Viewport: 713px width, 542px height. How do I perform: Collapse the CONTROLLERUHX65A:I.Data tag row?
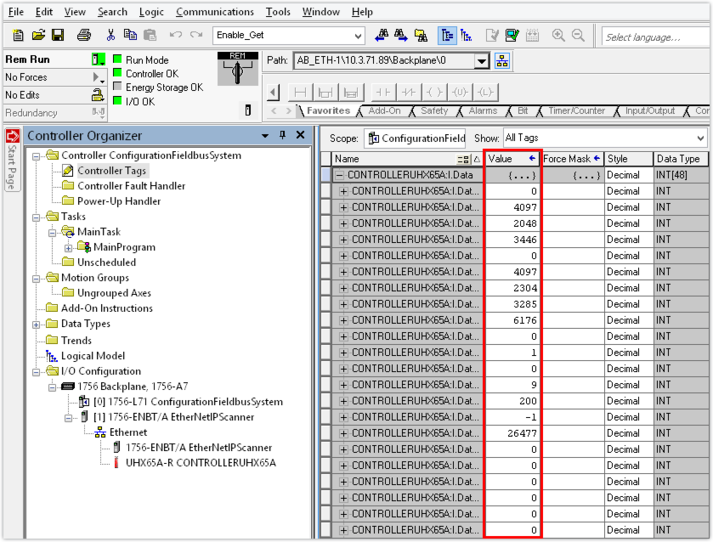[340, 175]
